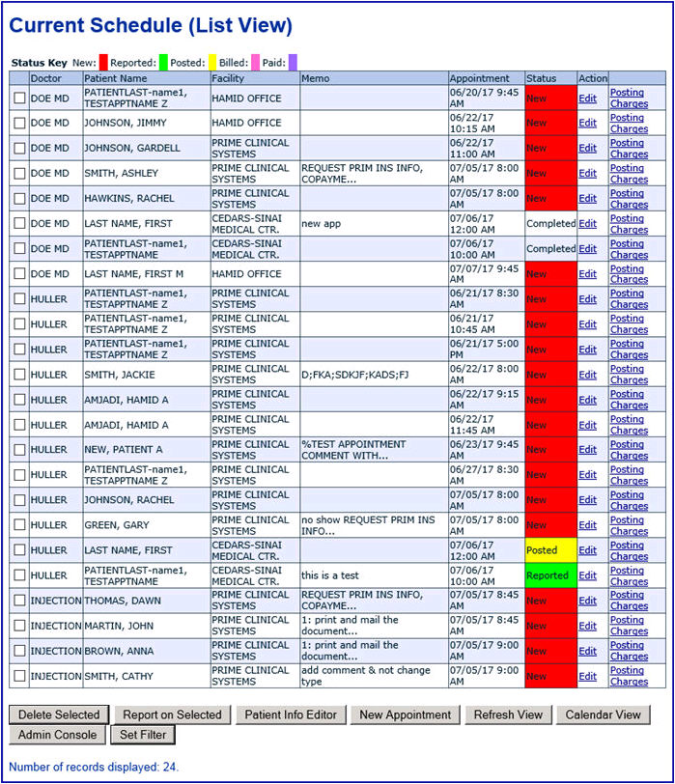Open Posting Charges for HAWKINS, RACHEL
Viewport: 675px width, 784px height.
coord(629,199)
